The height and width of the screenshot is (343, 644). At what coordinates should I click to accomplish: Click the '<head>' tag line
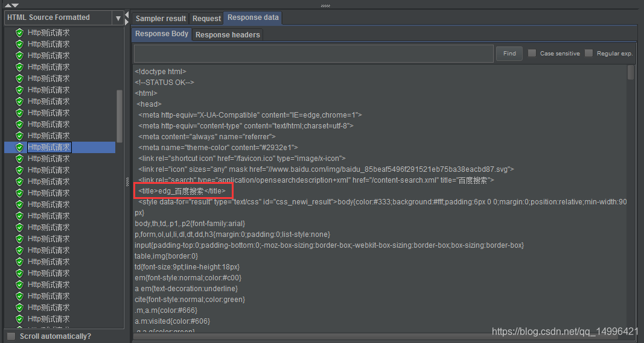[149, 104]
